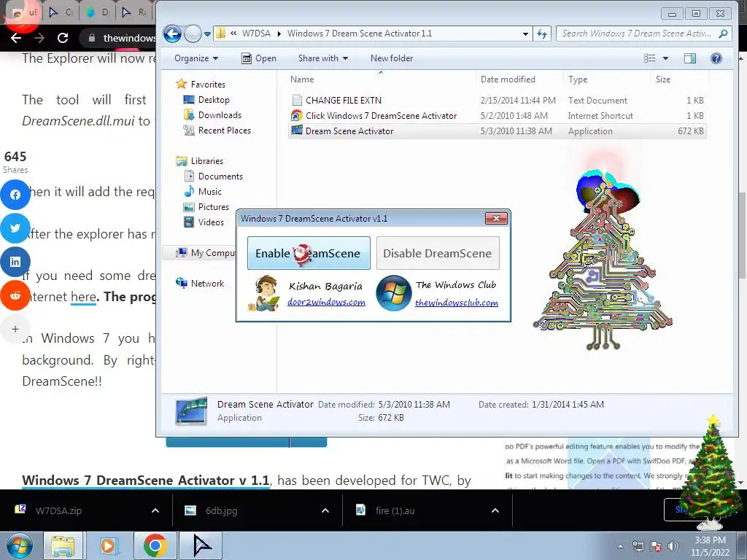
Task: Select the Dream Scene Activator application file
Action: click(x=497, y=131)
